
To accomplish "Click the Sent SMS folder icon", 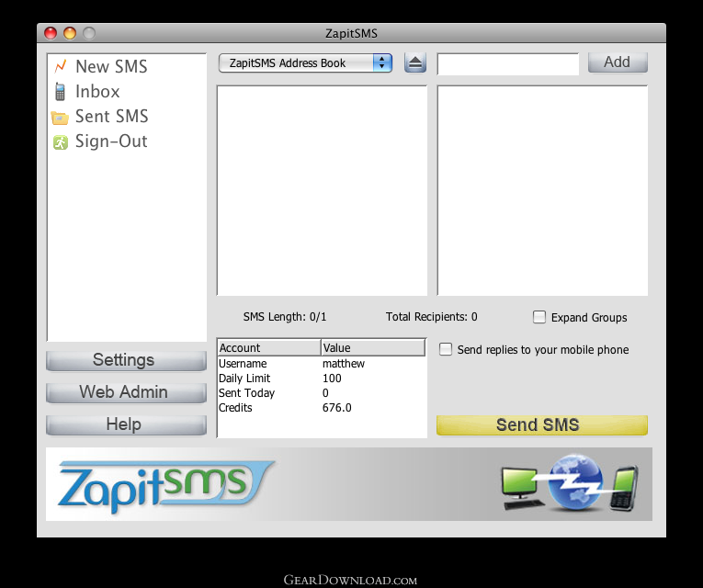I will click(60, 118).
